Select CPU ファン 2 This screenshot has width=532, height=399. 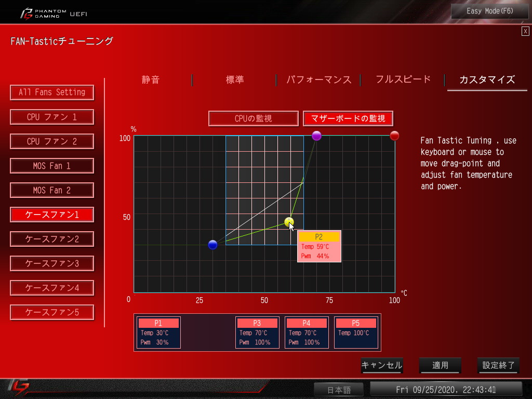coord(52,141)
